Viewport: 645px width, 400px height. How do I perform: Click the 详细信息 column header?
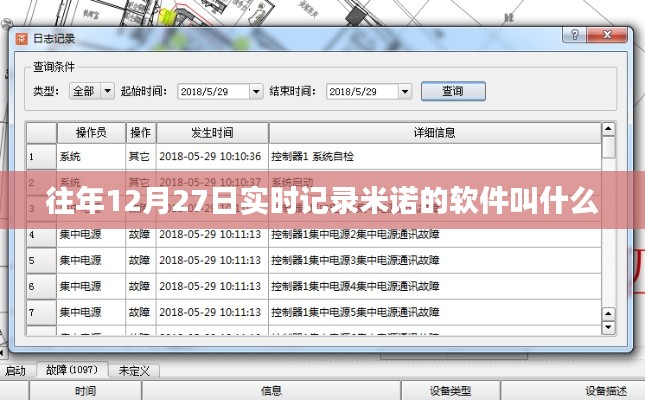434,133
